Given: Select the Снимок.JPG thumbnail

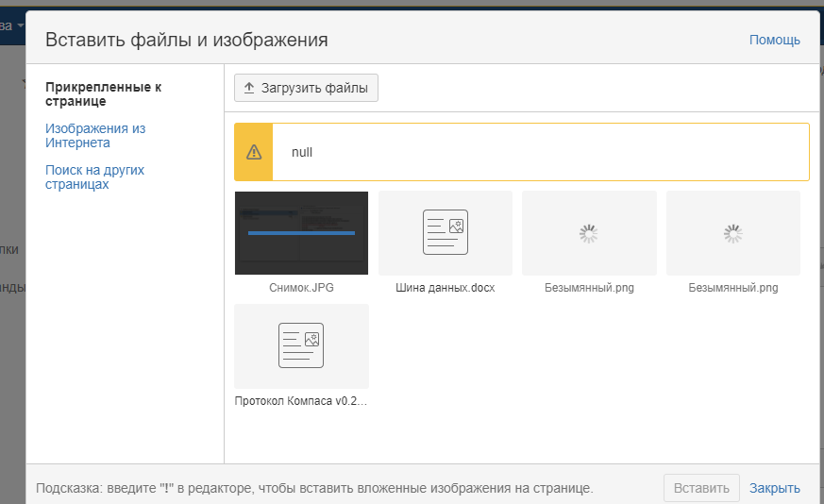Looking at the screenshot, I should tap(301, 233).
